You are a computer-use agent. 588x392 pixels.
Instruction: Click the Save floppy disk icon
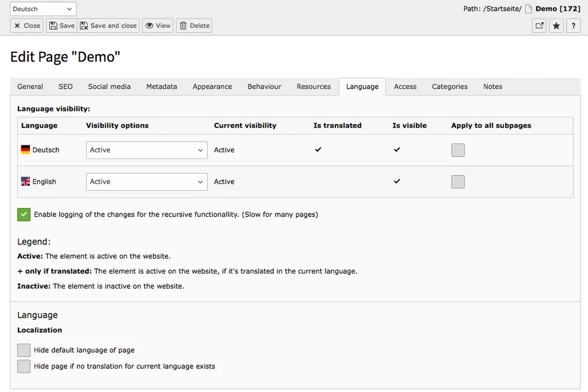pyautogui.click(x=52, y=25)
